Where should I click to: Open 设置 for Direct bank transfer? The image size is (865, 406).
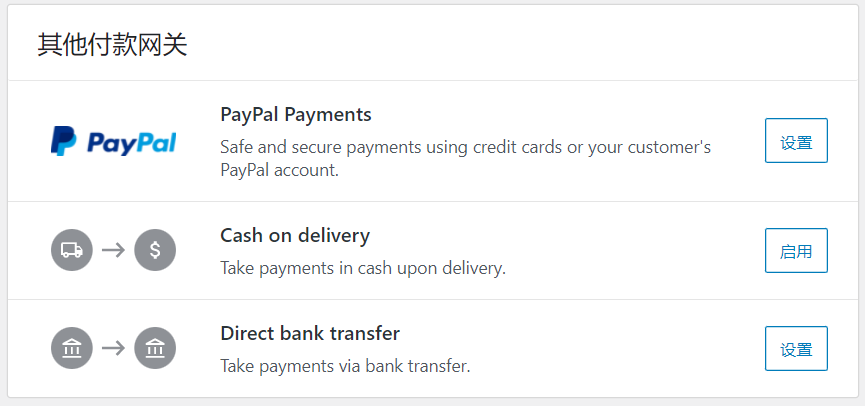click(796, 348)
